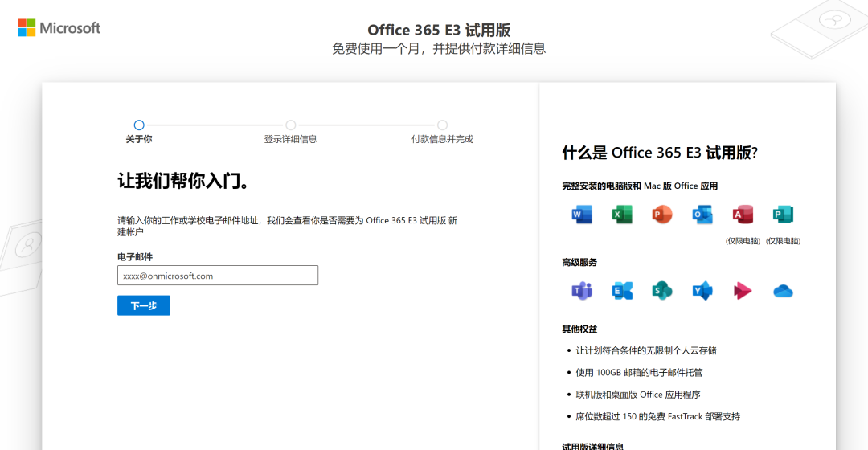868x450 pixels.
Task: Click the bullet 使用 100GB 邮箱的电子邮件托管
Action: (640, 373)
